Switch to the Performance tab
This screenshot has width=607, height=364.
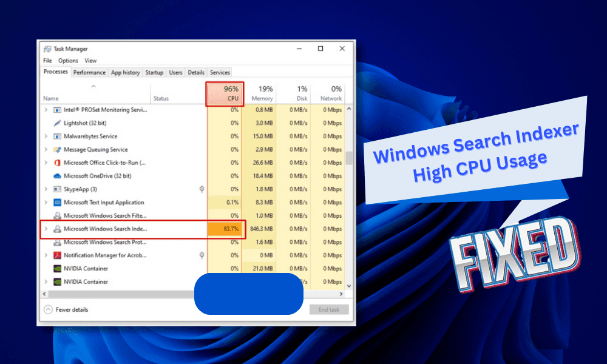pyautogui.click(x=89, y=72)
